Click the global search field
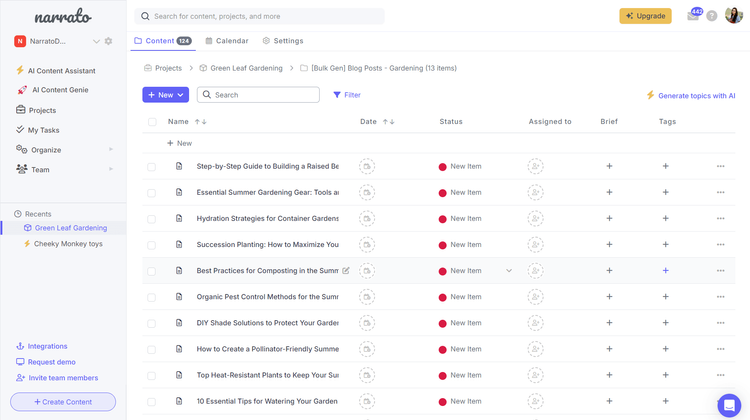Screen dimensions: 750x420 pyautogui.click(x=259, y=16)
